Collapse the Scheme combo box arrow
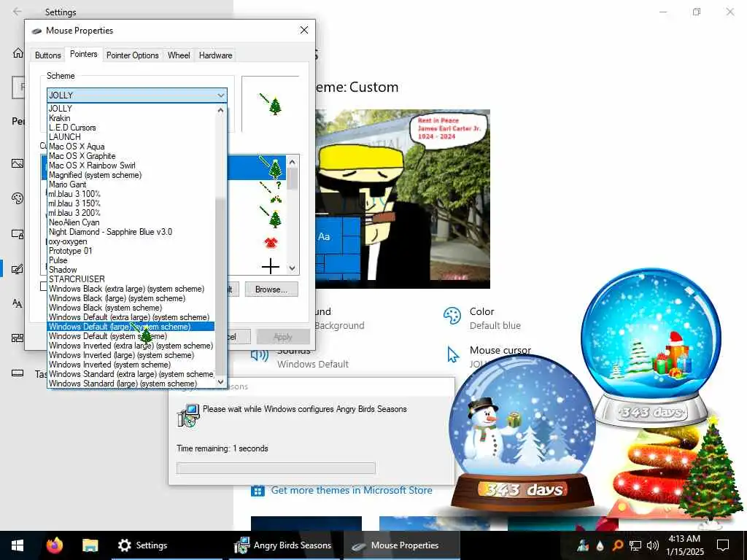The height and width of the screenshot is (560, 747). [220, 96]
